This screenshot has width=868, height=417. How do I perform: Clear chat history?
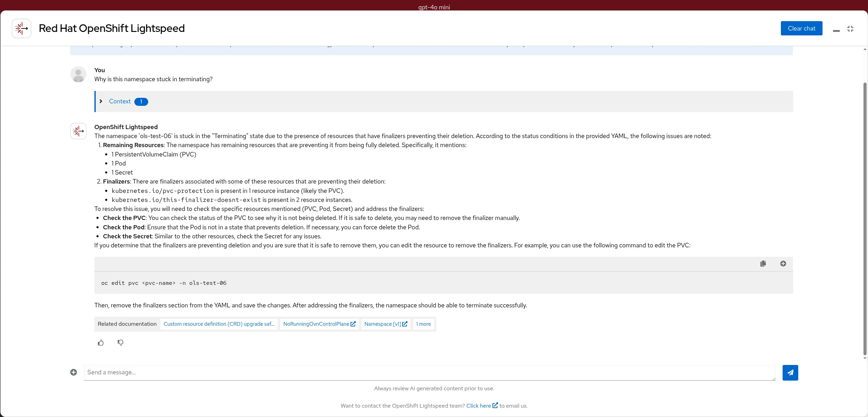[801, 28]
